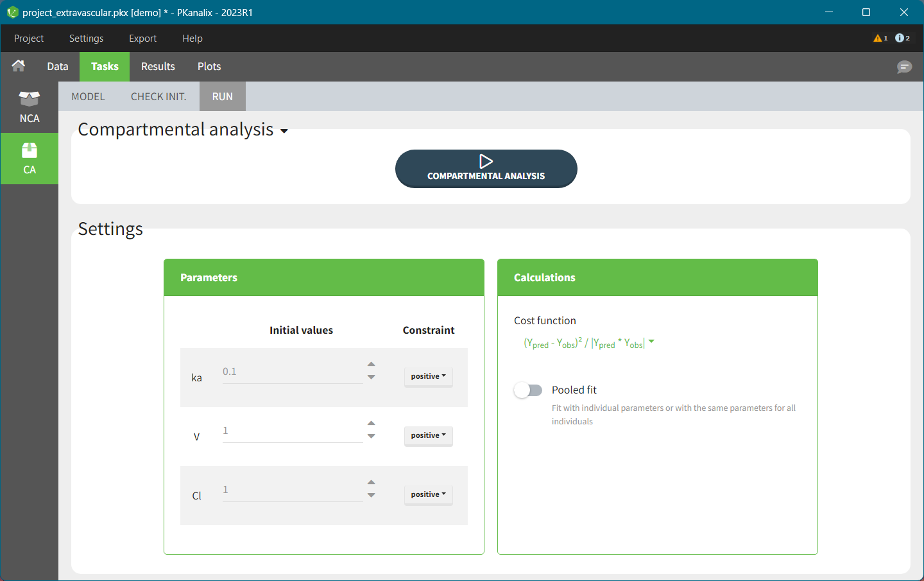Click the Home icon in navigation bar
The height and width of the screenshot is (581, 924).
(x=19, y=66)
